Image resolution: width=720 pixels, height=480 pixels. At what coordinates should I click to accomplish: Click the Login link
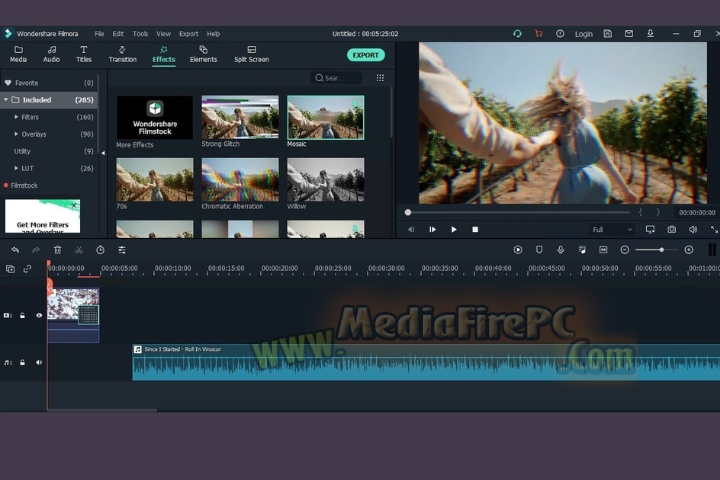tap(584, 34)
